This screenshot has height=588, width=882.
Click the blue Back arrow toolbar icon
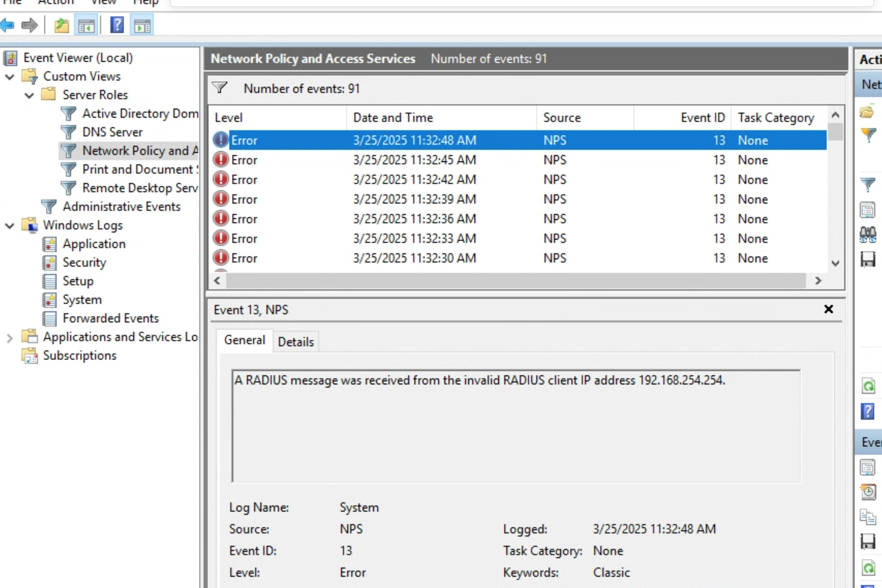8,26
